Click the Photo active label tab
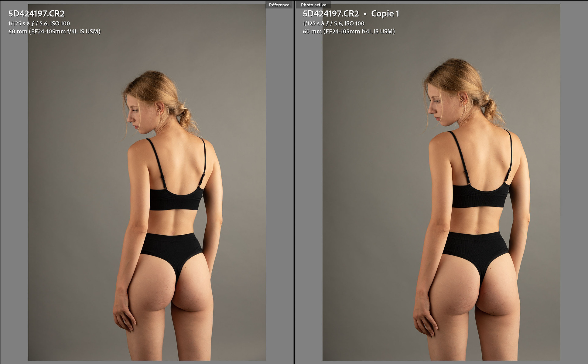Viewport: 588px width, 364px height. (313, 5)
